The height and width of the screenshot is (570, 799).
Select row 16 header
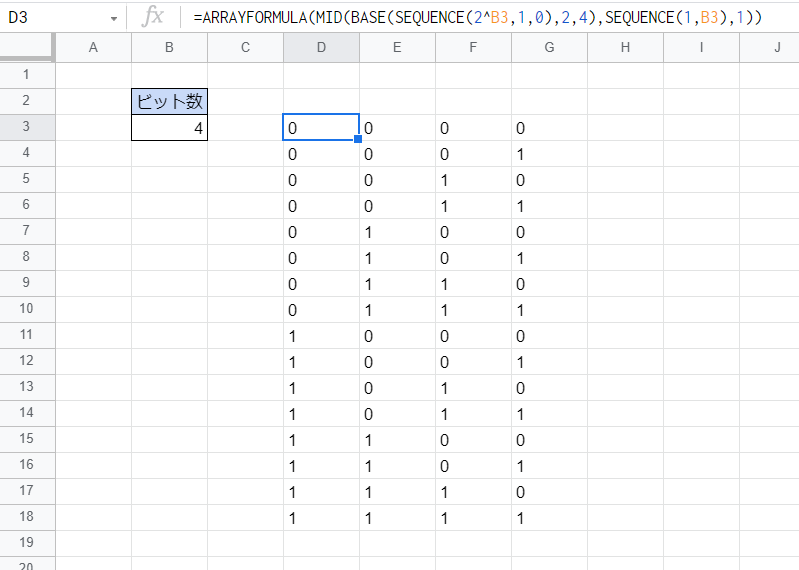(26, 465)
